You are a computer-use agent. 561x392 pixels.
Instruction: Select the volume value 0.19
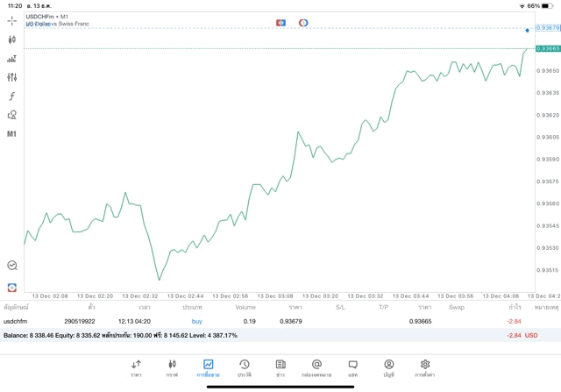point(249,322)
